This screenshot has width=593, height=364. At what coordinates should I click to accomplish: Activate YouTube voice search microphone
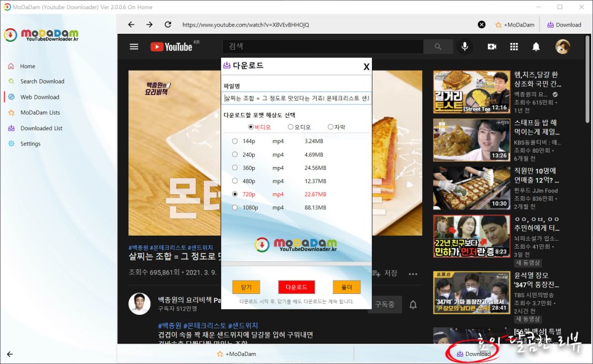(x=464, y=46)
